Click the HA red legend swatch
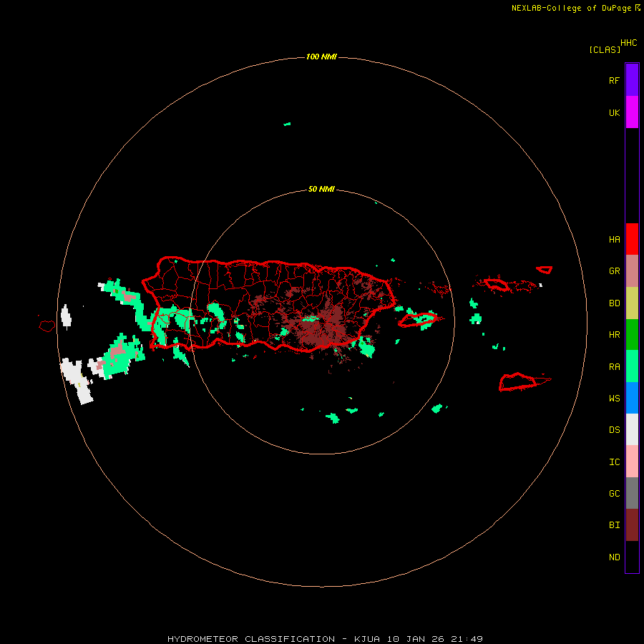The image size is (644, 644). coord(632,239)
